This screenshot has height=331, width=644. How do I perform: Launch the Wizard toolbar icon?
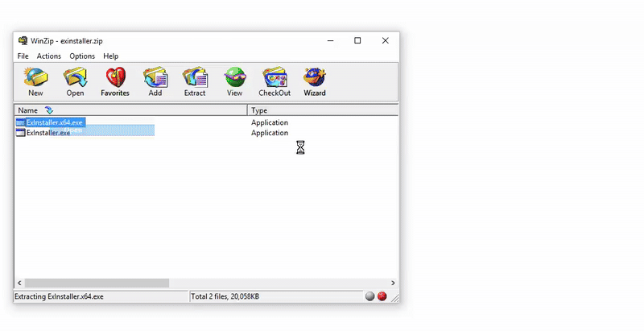(314, 81)
